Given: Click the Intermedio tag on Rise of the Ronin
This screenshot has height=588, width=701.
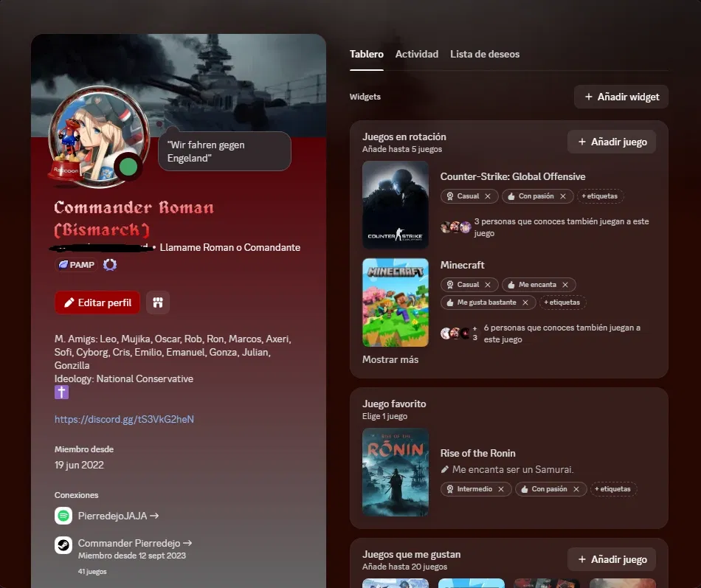Looking at the screenshot, I should [x=474, y=489].
